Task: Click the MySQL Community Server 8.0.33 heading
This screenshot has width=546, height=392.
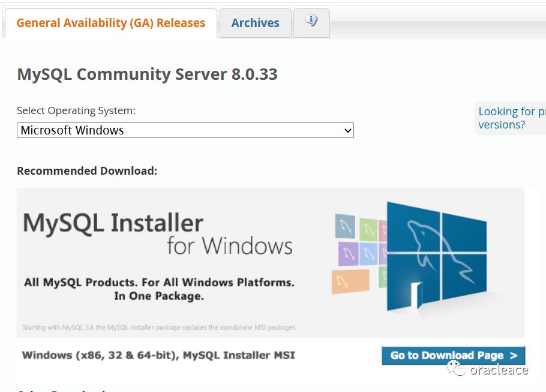Action: (147, 74)
